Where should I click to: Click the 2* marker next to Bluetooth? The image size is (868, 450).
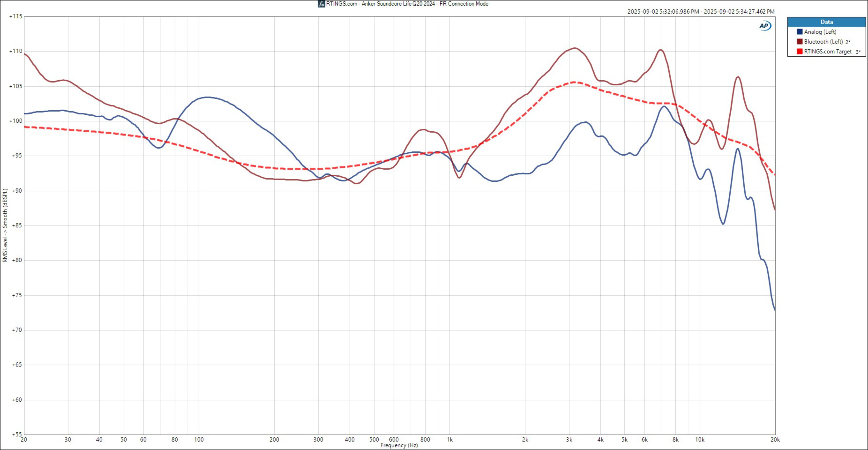point(848,42)
